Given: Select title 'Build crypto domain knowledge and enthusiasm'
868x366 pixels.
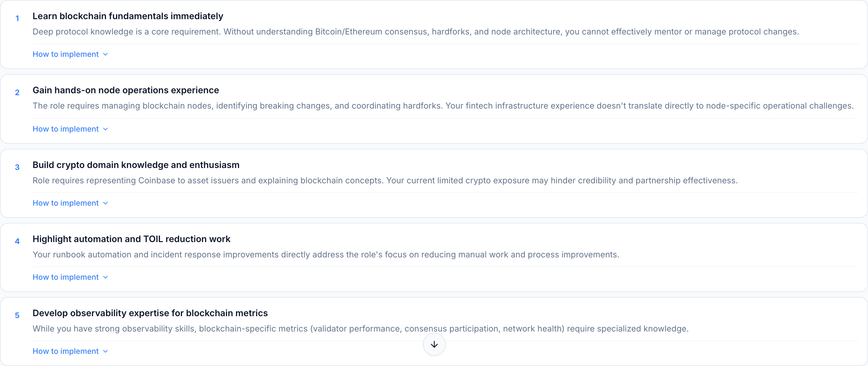Looking at the screenshot, I should [x=136, y=165].
